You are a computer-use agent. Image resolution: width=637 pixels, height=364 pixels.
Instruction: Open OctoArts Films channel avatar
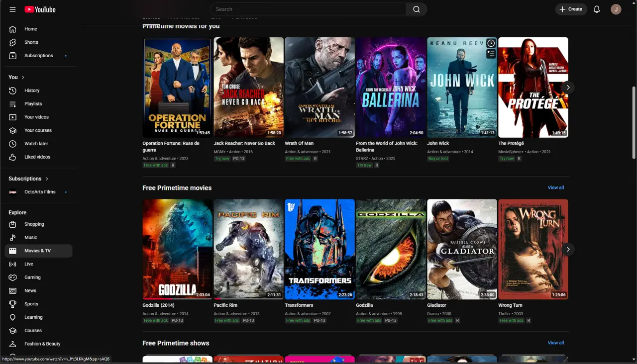[13, 192]
